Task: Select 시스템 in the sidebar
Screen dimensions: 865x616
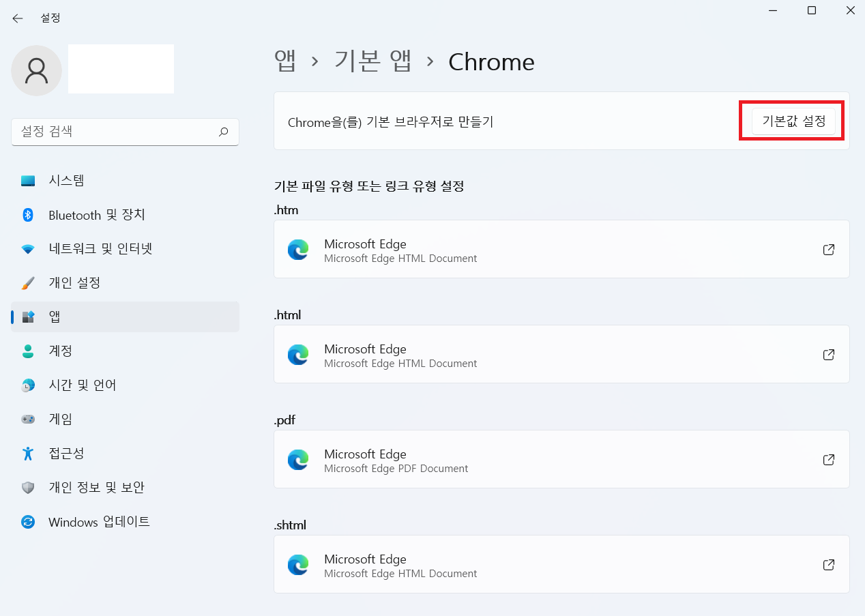Action: (125, 181)
